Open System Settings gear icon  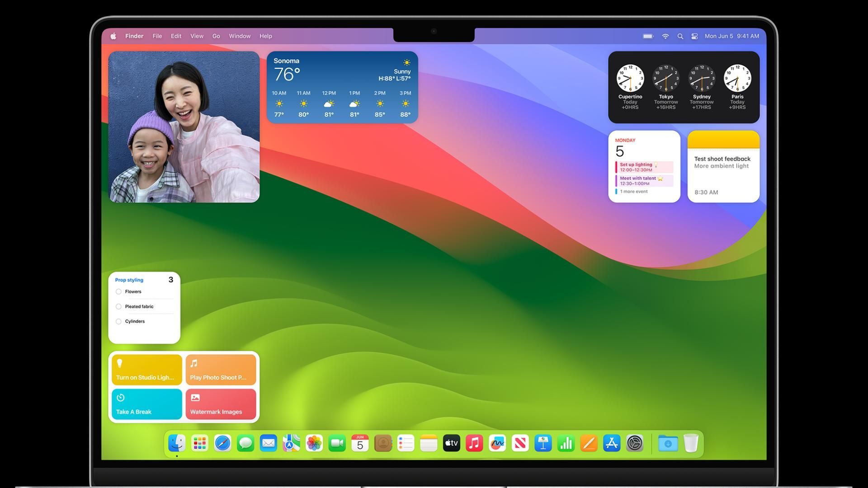635,443
